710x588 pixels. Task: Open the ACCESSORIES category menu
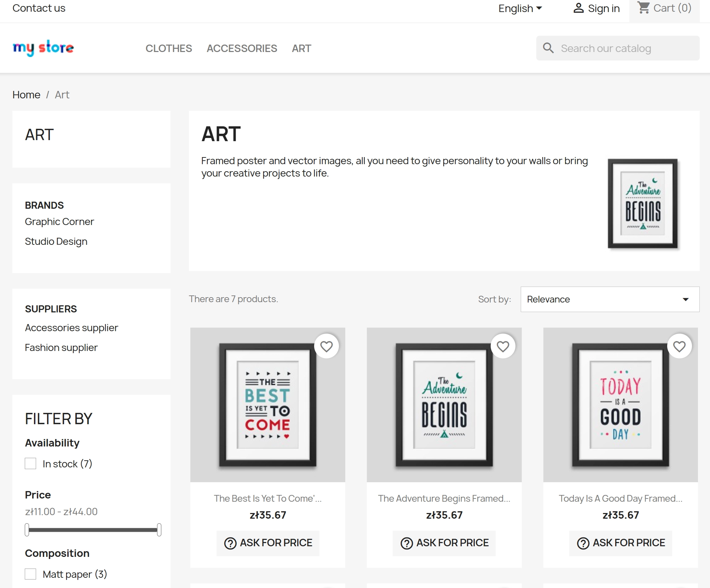coord(242,48)
